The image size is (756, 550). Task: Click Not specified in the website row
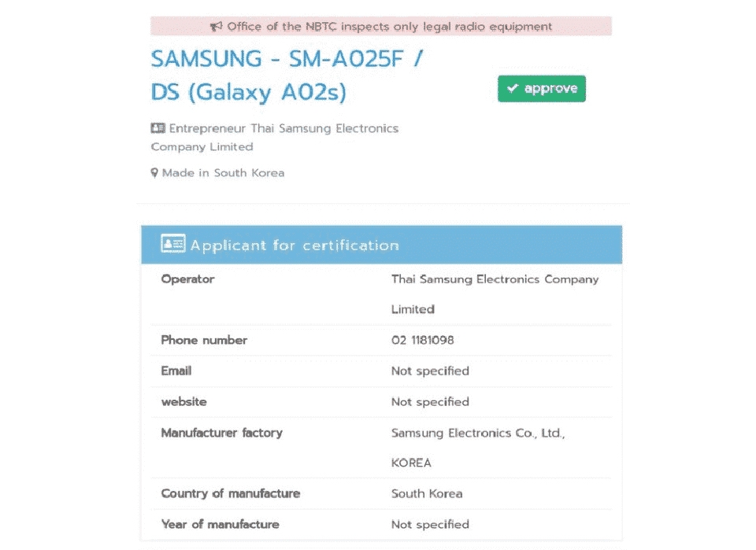[x=430, y=401]
